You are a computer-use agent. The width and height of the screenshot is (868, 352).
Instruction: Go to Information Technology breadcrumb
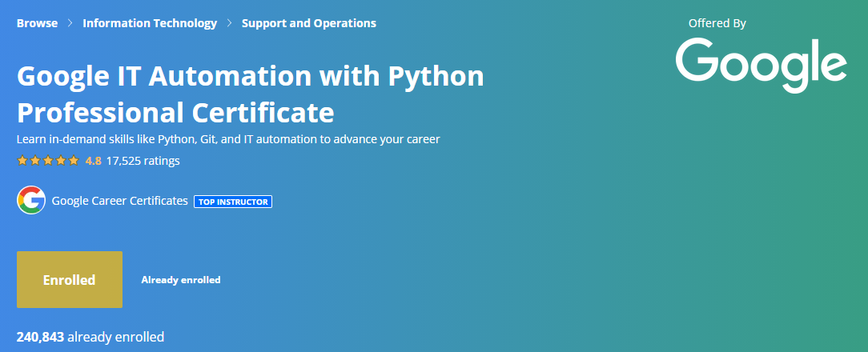point(150,23)
